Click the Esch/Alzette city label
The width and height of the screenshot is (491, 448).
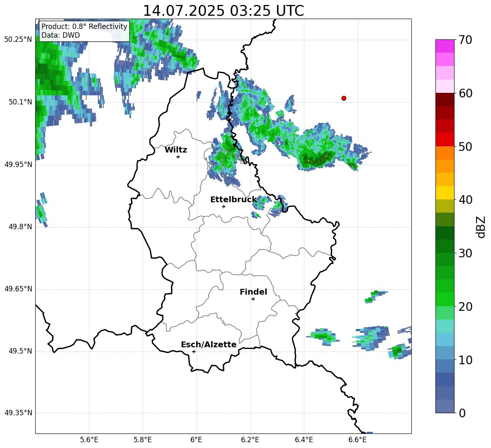pyautogui.click(x=209, y=344)
